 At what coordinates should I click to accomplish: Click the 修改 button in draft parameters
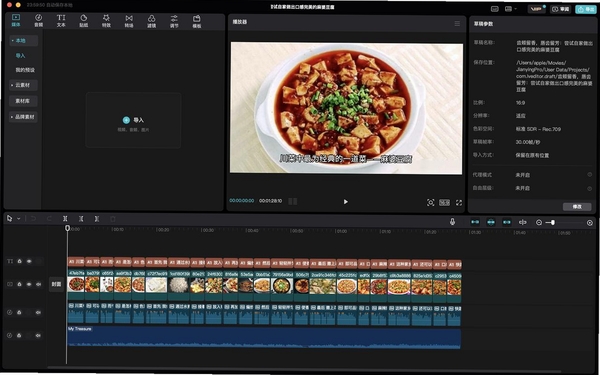[x=577, y=207]
